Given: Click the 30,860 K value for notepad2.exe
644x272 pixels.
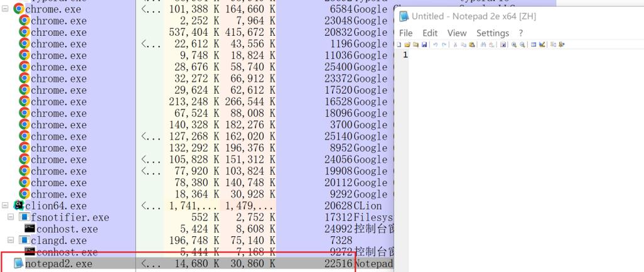Looking at the screenshot, I should [252, 263].
